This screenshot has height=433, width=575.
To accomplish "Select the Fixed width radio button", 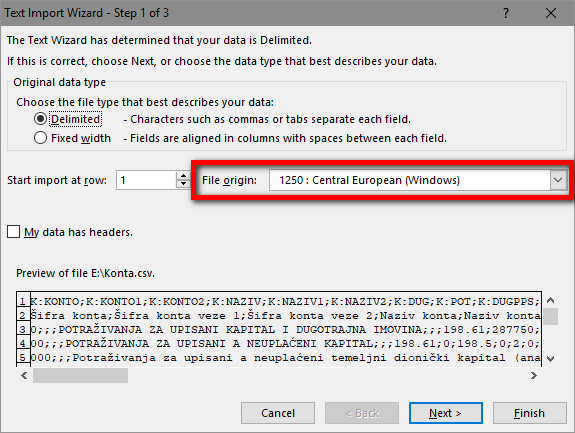I will [40, 138].
